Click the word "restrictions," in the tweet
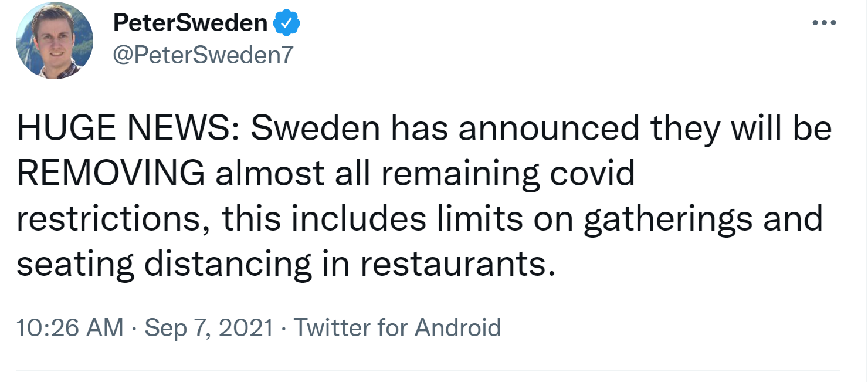 (x=111, y=219)
